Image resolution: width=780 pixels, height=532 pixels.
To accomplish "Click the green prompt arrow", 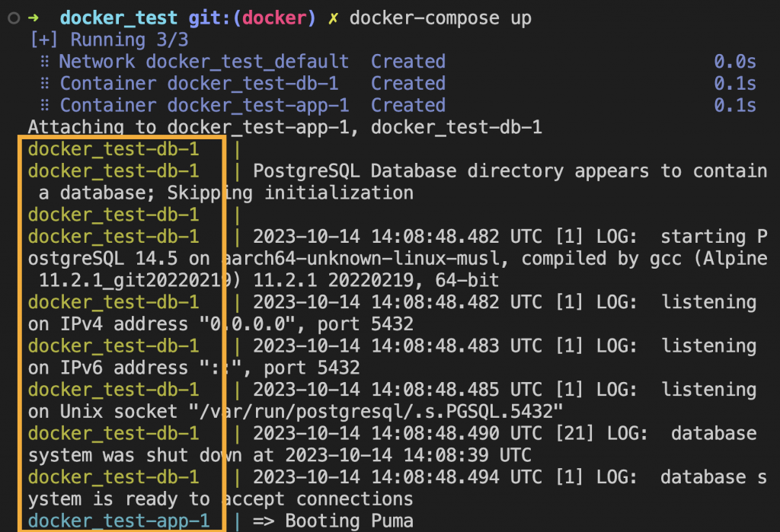I will point(34,18).
